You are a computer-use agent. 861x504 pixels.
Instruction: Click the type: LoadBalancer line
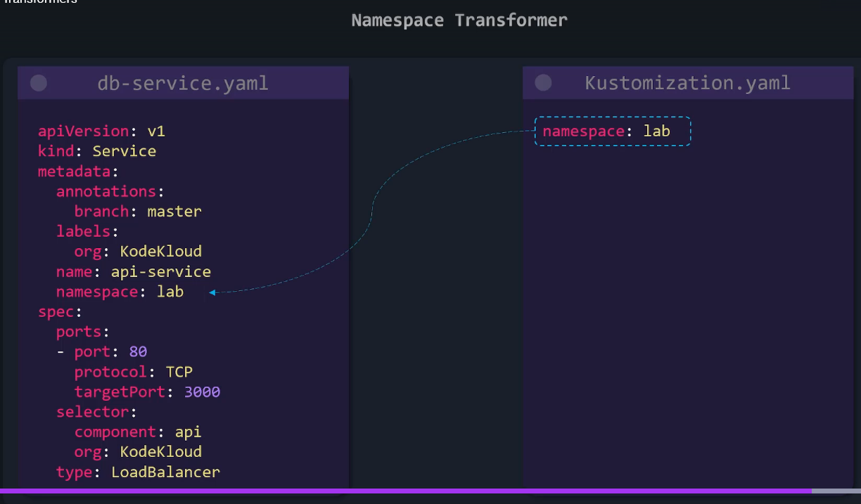[139, 472]
